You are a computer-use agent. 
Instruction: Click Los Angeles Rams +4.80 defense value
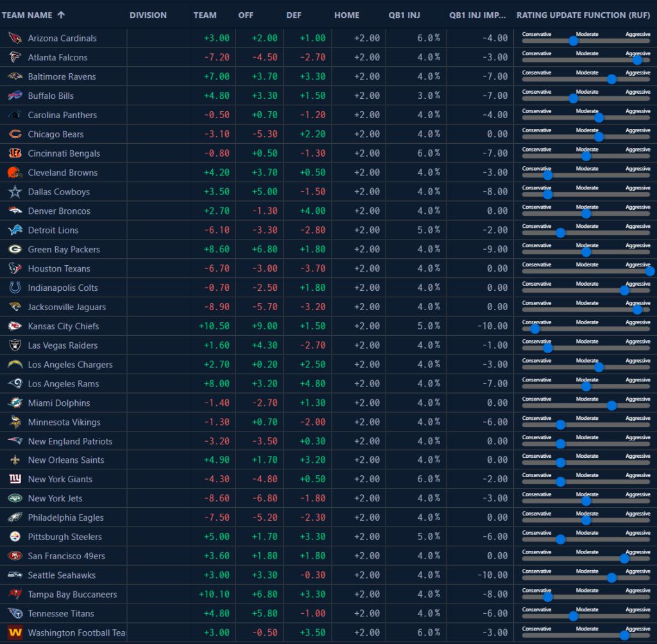pyautogui.click(x=312, y=383)
